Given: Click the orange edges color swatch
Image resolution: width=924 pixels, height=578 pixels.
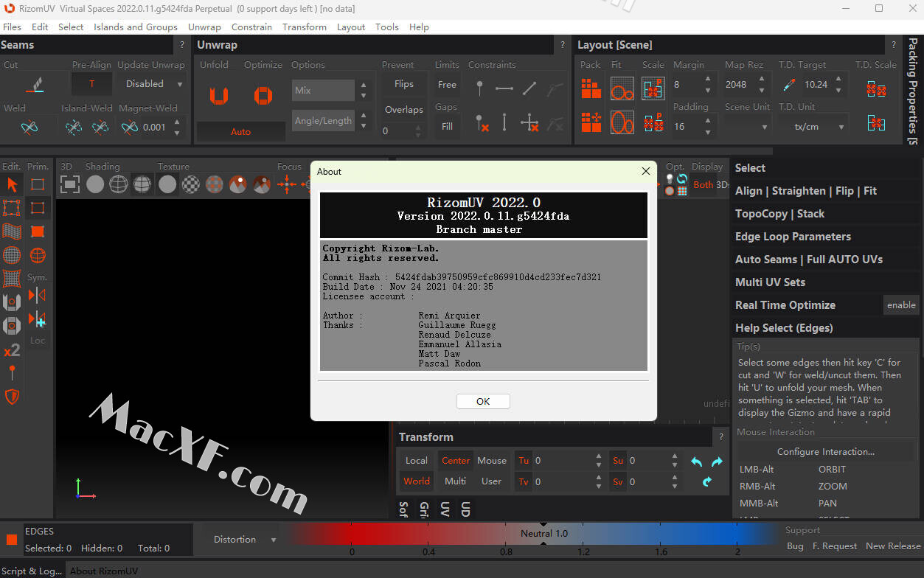Looking at the screenshot, I should point(12,540).
